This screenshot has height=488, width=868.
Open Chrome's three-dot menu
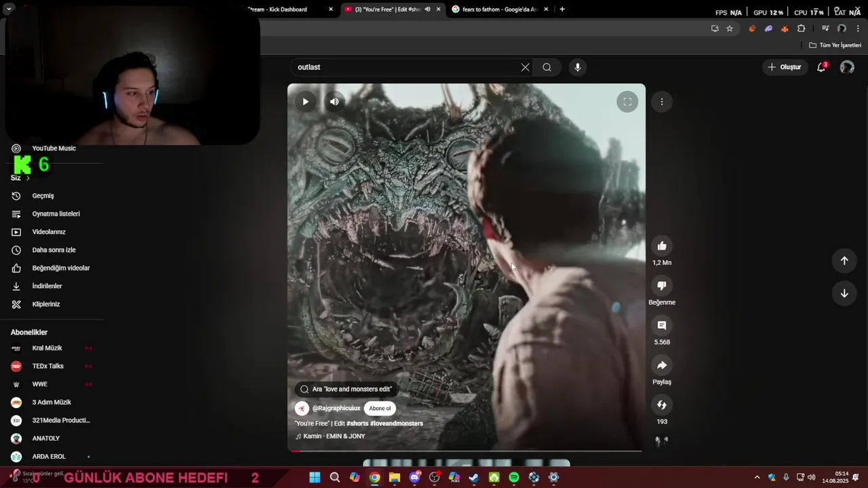pyautogui.click(x=859, y=28)
